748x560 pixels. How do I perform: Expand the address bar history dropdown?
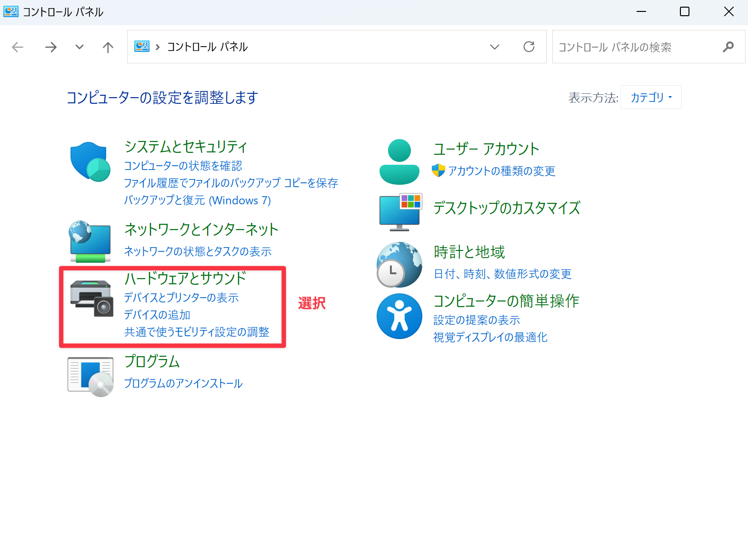[495, 47]
